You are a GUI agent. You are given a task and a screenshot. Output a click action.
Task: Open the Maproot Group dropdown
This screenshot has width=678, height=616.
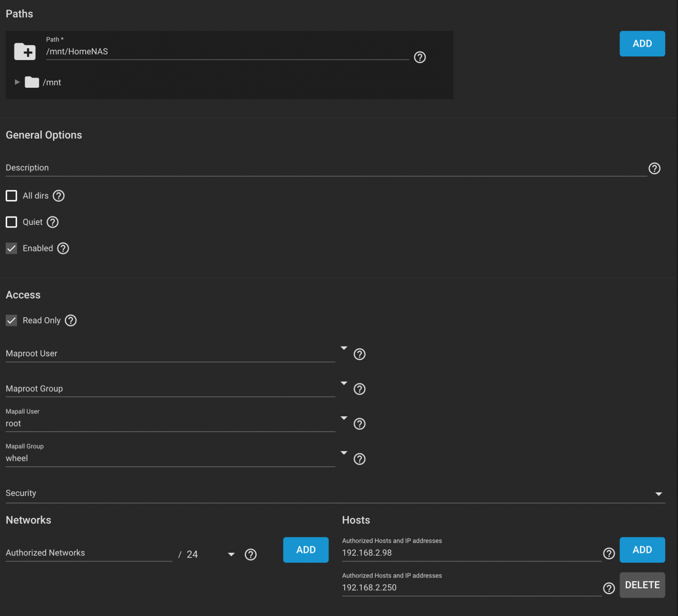pos(344,383)
